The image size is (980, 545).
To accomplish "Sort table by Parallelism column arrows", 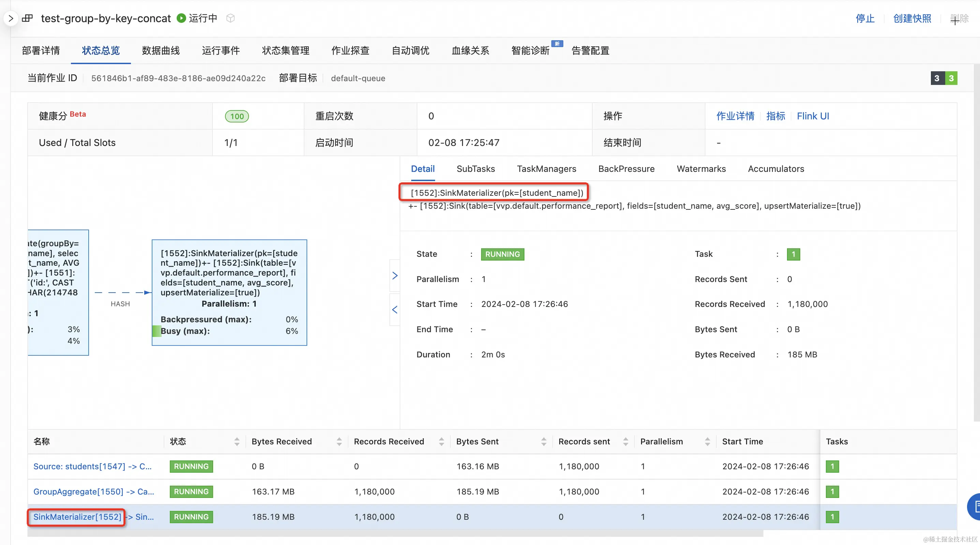I will 707,441.
